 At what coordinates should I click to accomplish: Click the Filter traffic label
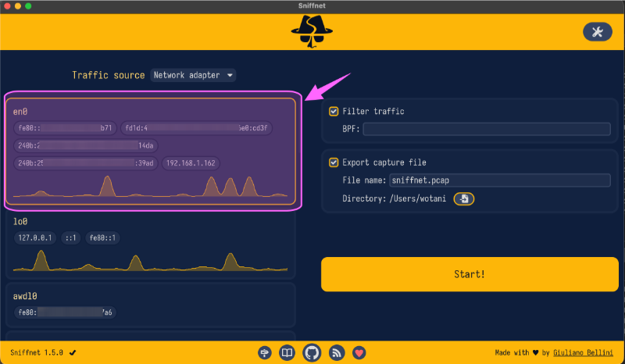coord(373,111)
